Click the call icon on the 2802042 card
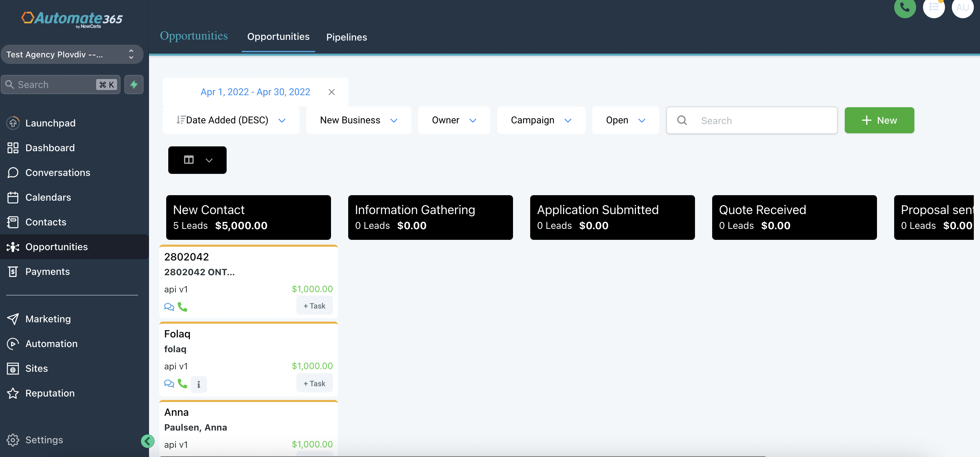This screenshot has height=457, width=980. coord(182,306)
